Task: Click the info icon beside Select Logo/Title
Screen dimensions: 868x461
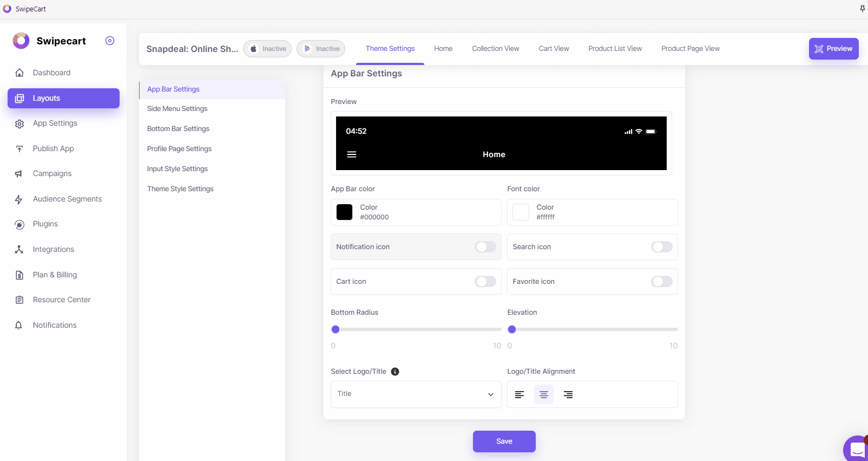Action: (395, 372)
